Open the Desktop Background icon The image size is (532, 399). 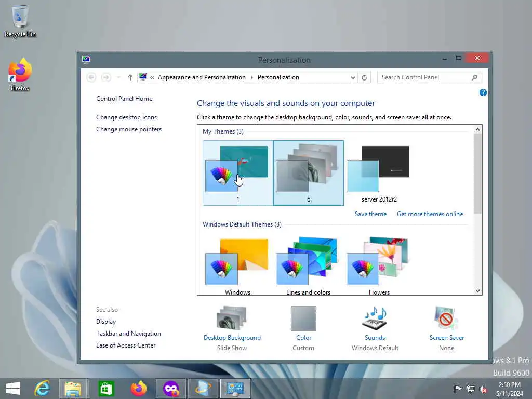[232, 318]
